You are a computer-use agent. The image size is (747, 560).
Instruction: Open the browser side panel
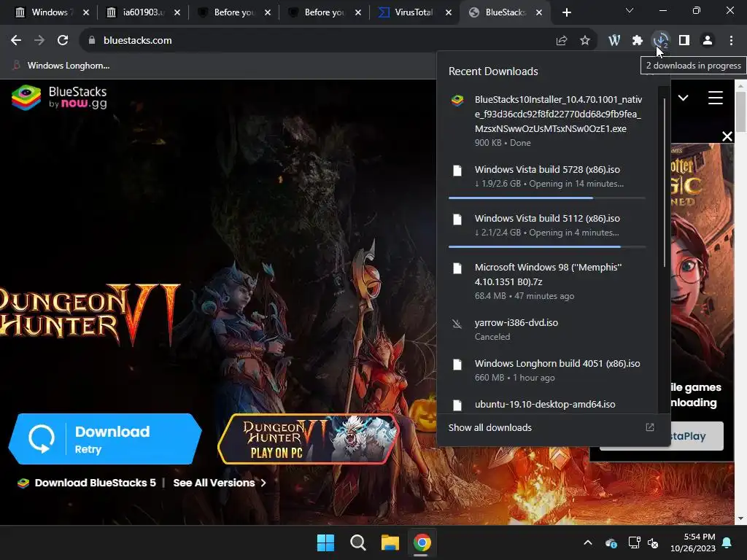[x=684, y=41]
